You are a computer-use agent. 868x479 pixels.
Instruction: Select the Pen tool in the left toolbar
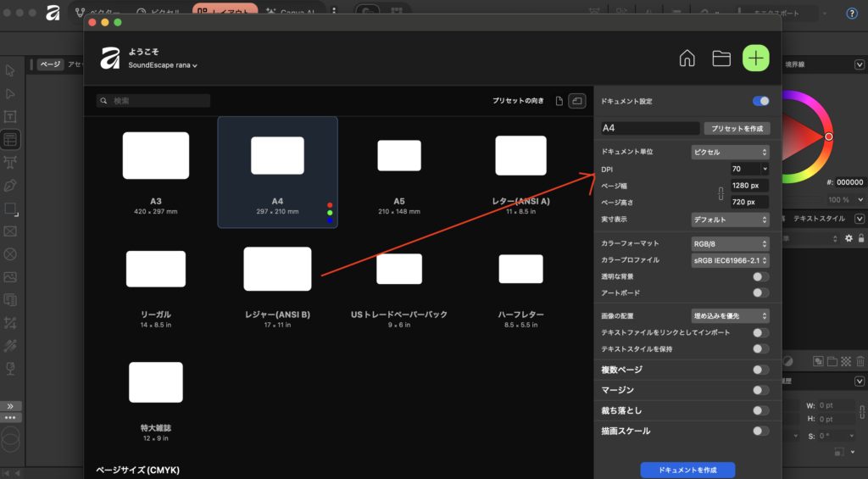click(x=11, y=185)
